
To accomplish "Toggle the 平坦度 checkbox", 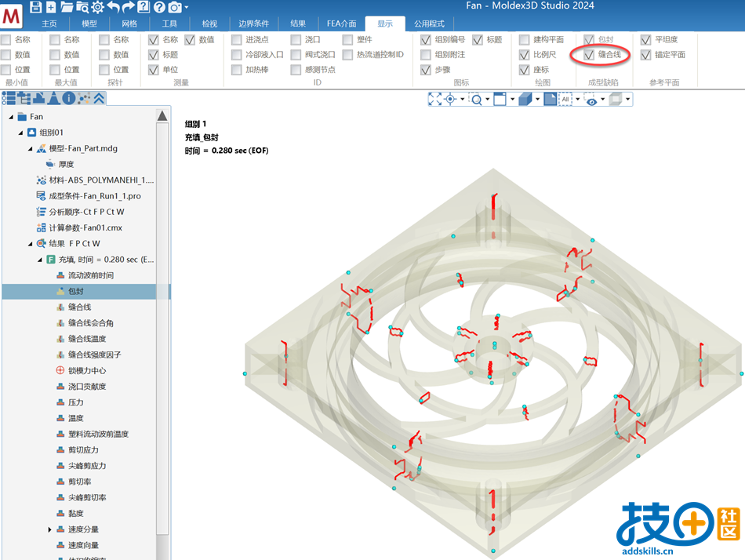I will (x=645, y=39).
